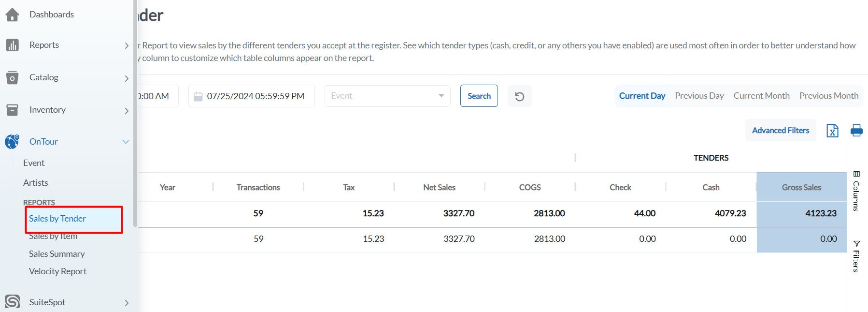Click the bold 59 transactions total
The width and height of the screenshot is (868, 312).
tap(258, 213)
